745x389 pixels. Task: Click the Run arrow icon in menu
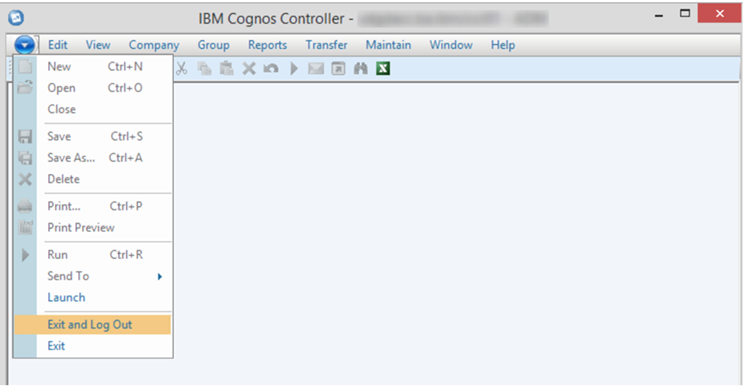click(x=25, y=255)
